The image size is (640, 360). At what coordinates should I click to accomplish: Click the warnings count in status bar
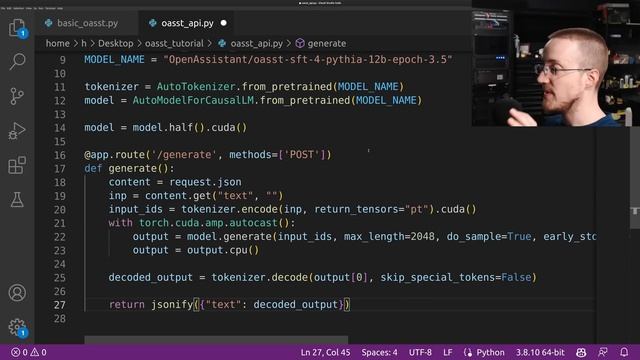tap(38, 352)
